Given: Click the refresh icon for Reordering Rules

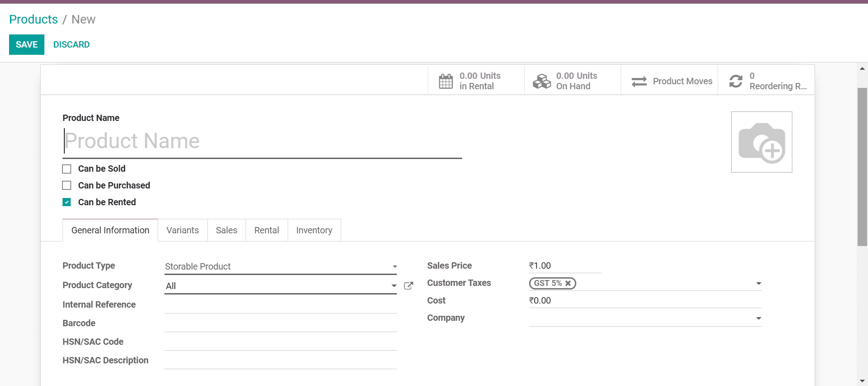Looking at the screenshot, I should 736,81.
